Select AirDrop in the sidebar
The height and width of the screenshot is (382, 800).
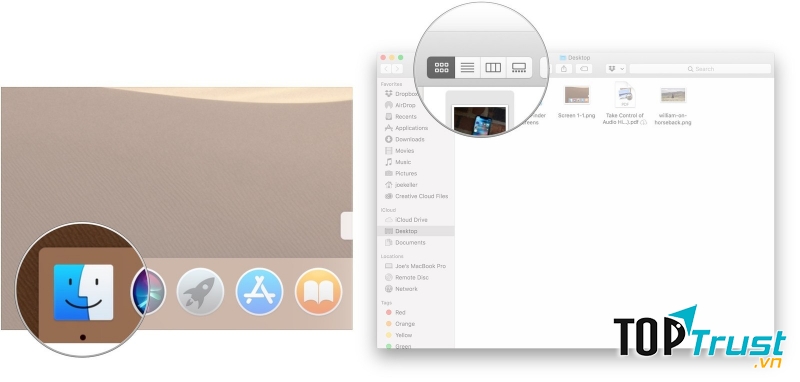pos(400,105)
